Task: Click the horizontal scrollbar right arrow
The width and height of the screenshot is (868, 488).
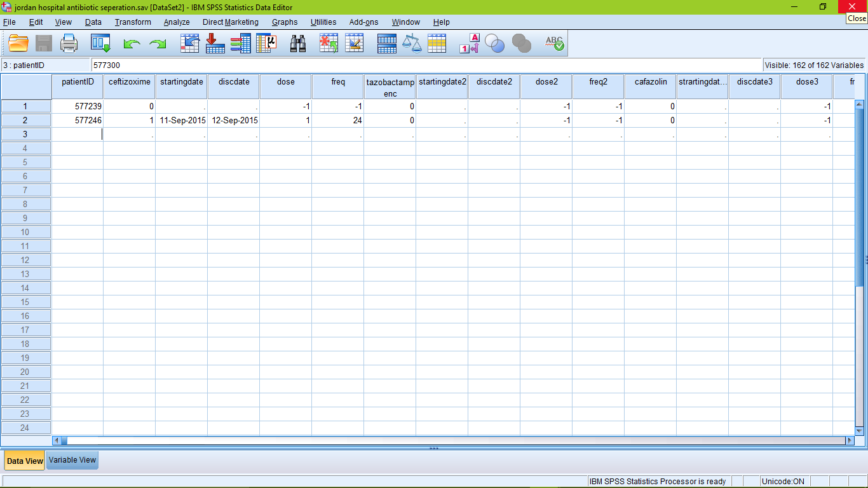Action: (x=850, y=440)
